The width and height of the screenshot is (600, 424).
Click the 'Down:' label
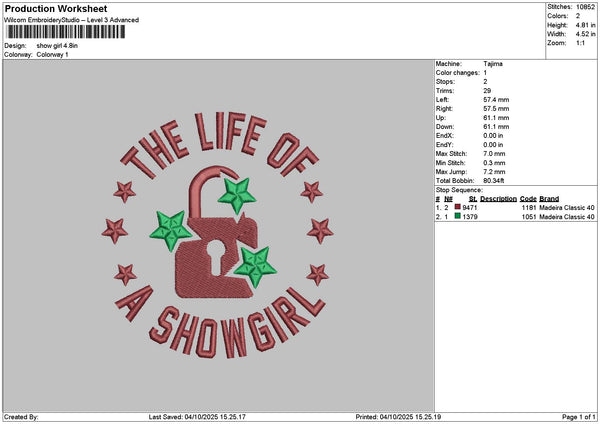click(445, 127)
